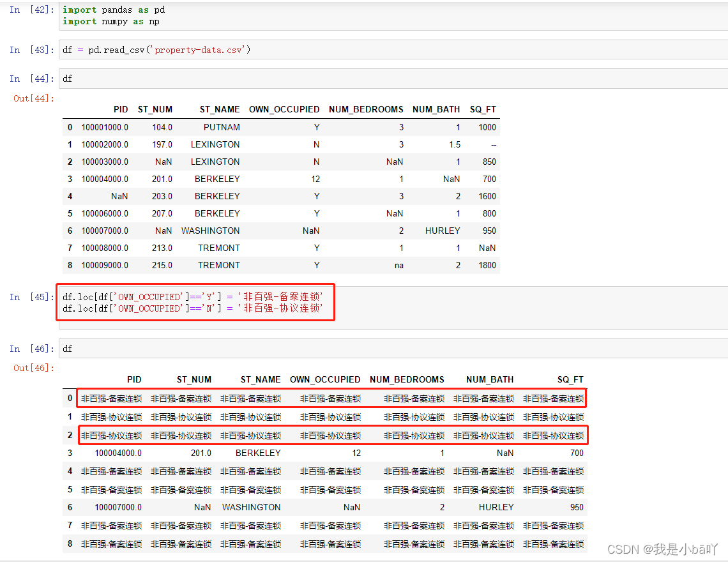Click NUM_BEDROOMS header in first table
This screenshot has height=562, width=728.
[367, 109]
